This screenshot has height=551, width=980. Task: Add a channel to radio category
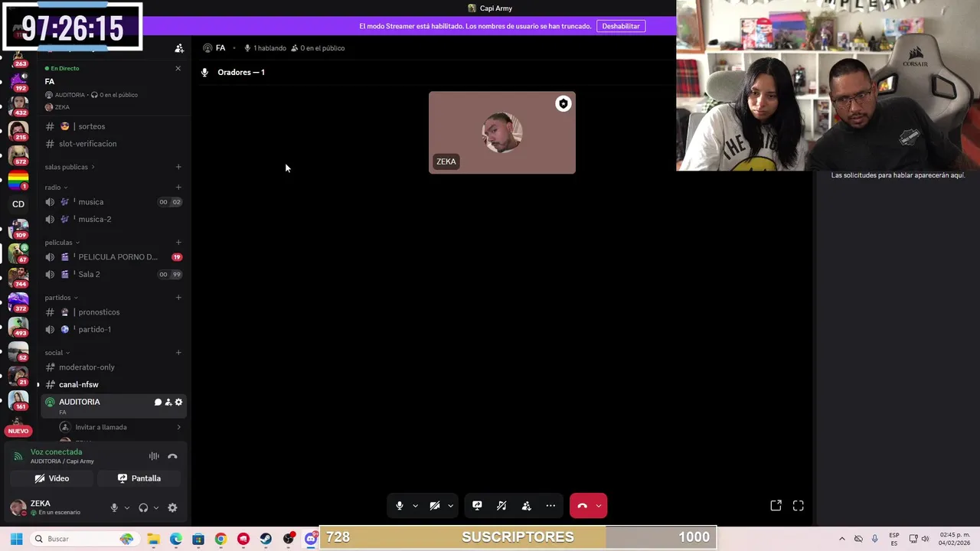coord(178,187)
